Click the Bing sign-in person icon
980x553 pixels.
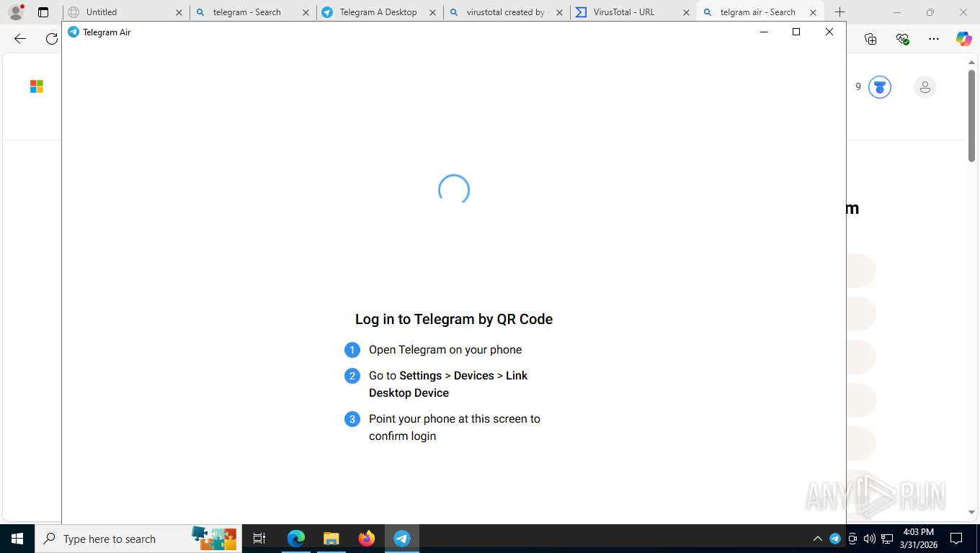pyautogui.click(x=925, y=87)
